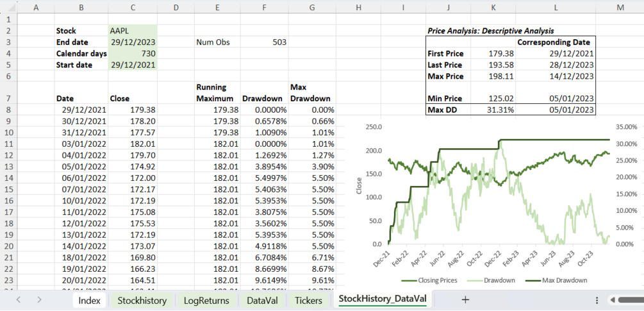Select First Price value 179.38 in table
Viewport: 644px width, 311px height.
coord(493,53)
